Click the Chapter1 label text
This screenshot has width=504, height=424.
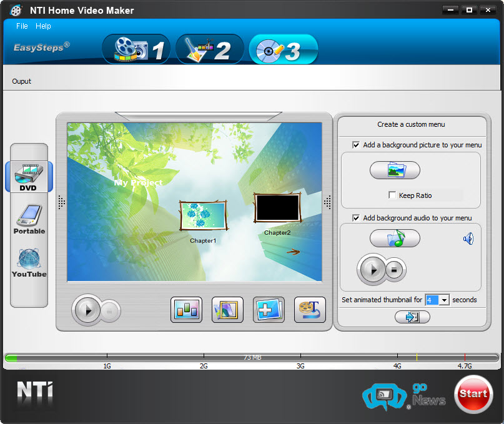(203, 240)
